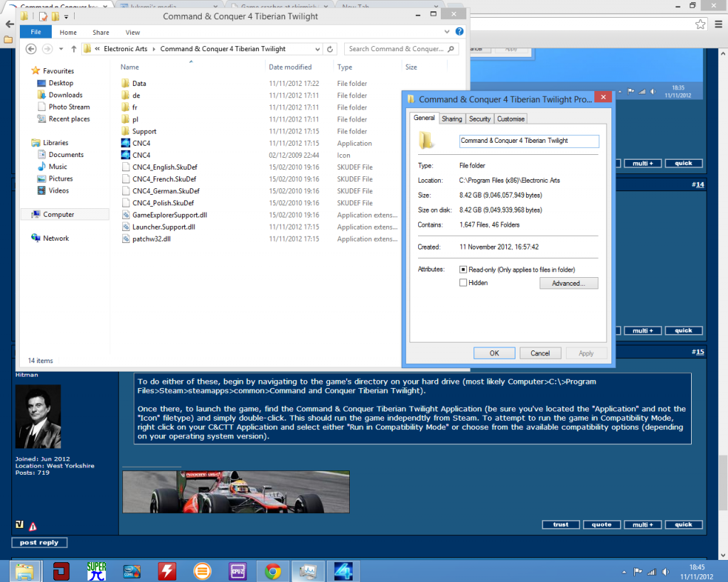
Task: Open the Share ribbon tab
Action: tap(101, 33)
